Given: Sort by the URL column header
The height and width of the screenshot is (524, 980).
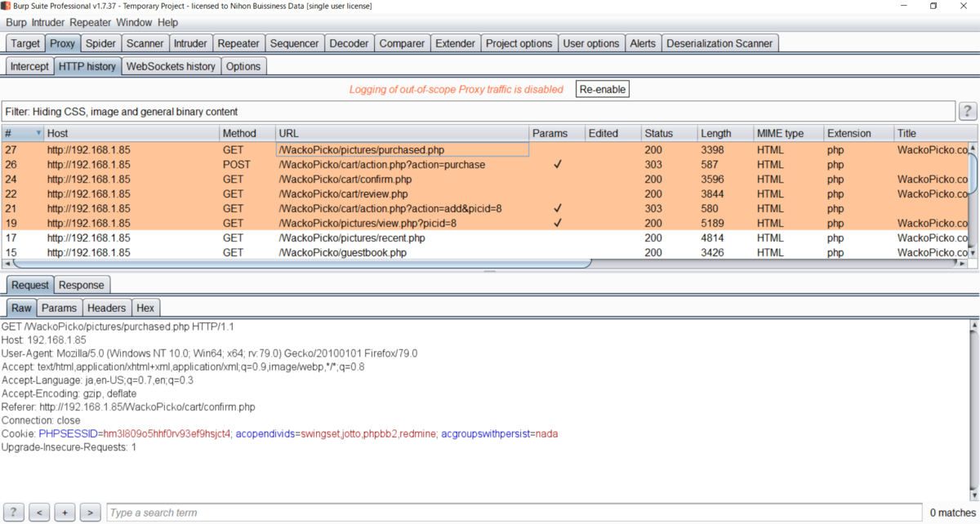Looking at the screenshot, I should (402, 133).
